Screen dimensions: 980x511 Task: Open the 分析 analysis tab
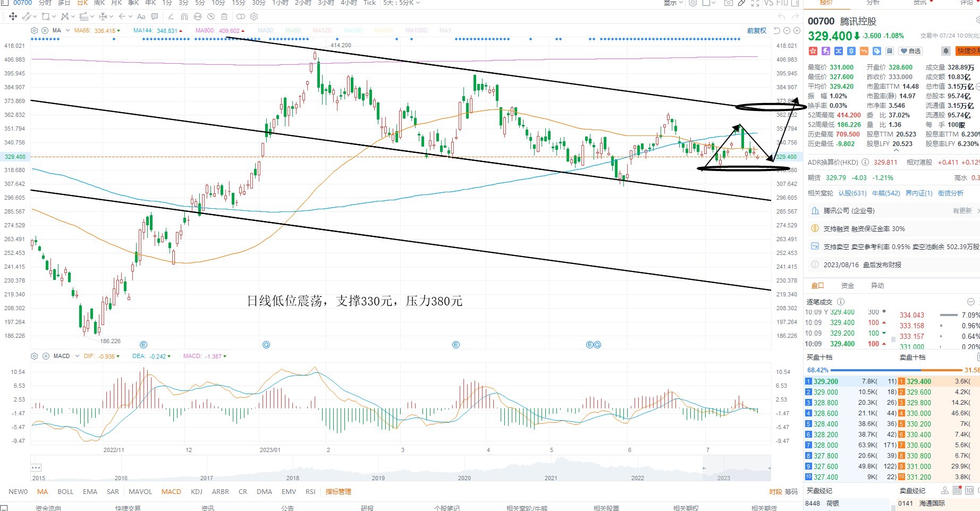873,3
